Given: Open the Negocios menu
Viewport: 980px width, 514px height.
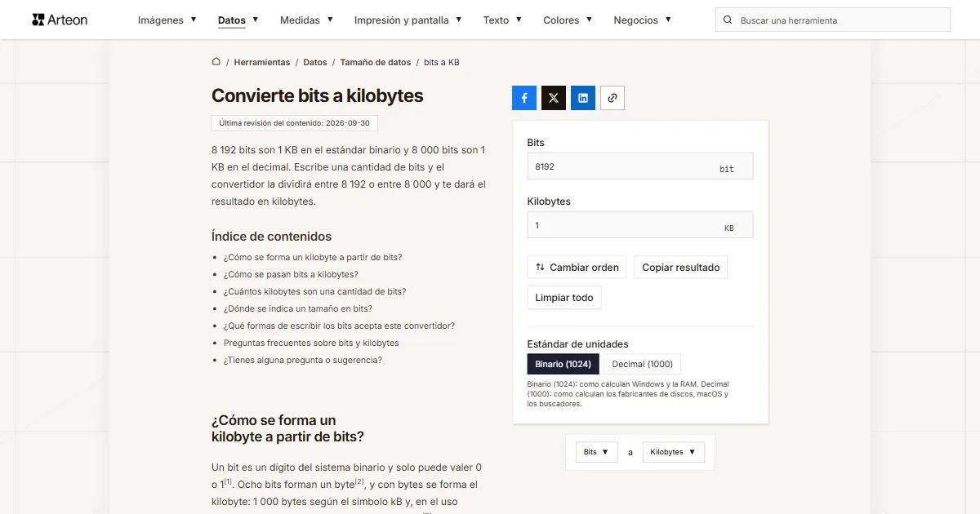Looking at the screenshot, I should [x=642, y=20].
